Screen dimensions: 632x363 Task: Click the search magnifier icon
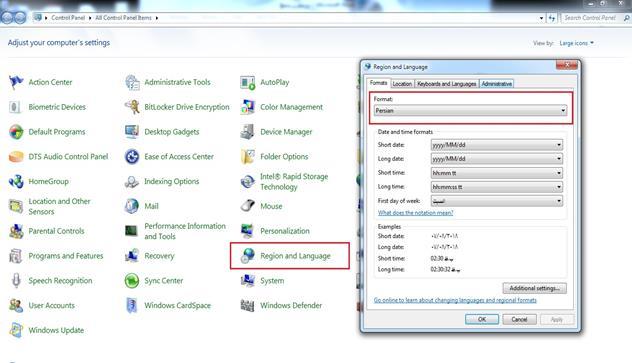(626, 18)
